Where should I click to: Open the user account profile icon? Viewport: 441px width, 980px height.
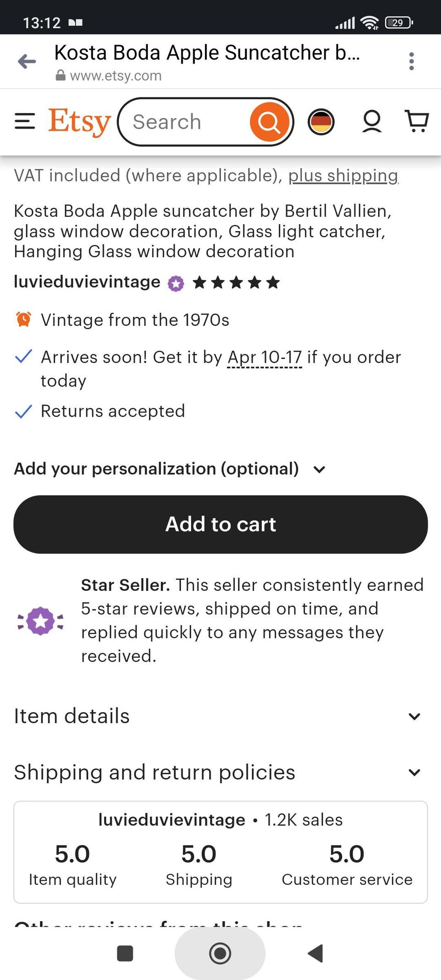click(x=372, y=122)
